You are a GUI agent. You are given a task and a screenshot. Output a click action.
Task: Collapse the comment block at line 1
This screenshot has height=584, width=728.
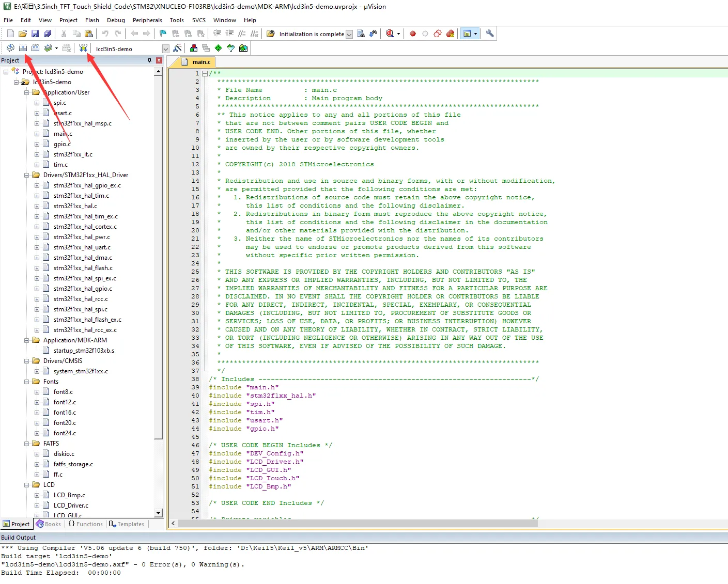coord(205,73)
